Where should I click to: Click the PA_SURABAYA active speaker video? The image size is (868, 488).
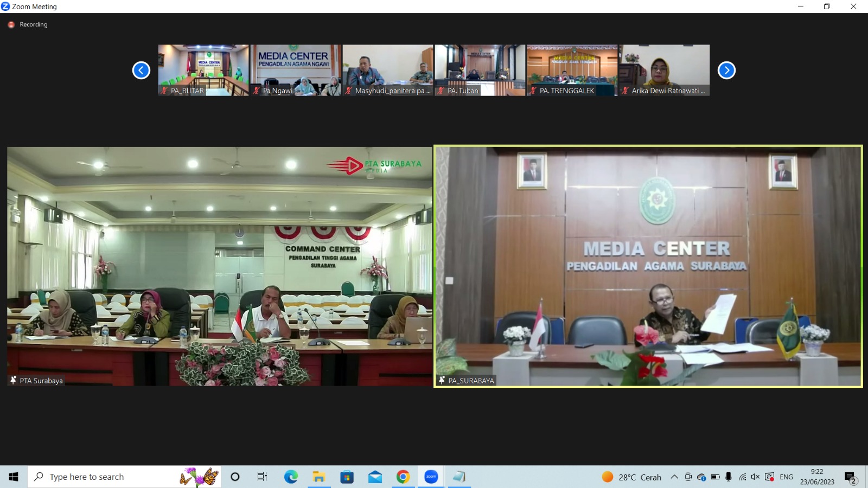point(648,266)
